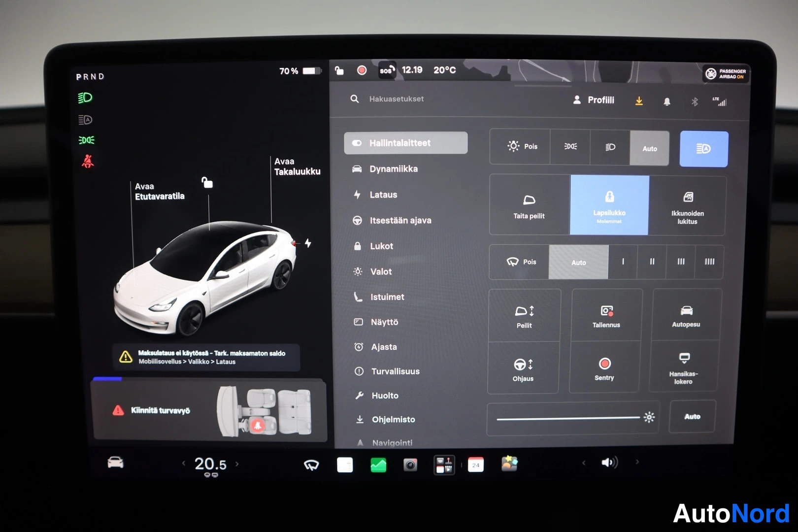This screenshot has height=532, width=798.
Task: Open the notifications bell icon
Action: pyautogui.click(x=666, y=101)
